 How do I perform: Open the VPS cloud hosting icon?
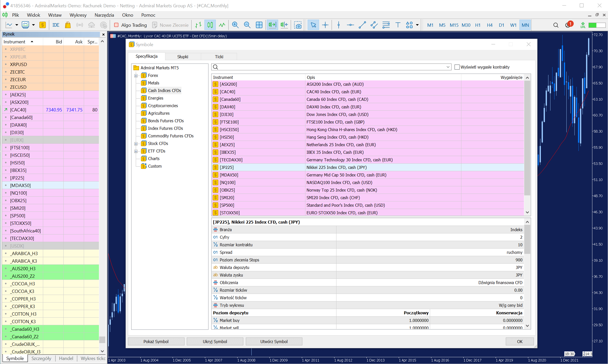pyautogui.click(x=92, y=25)
